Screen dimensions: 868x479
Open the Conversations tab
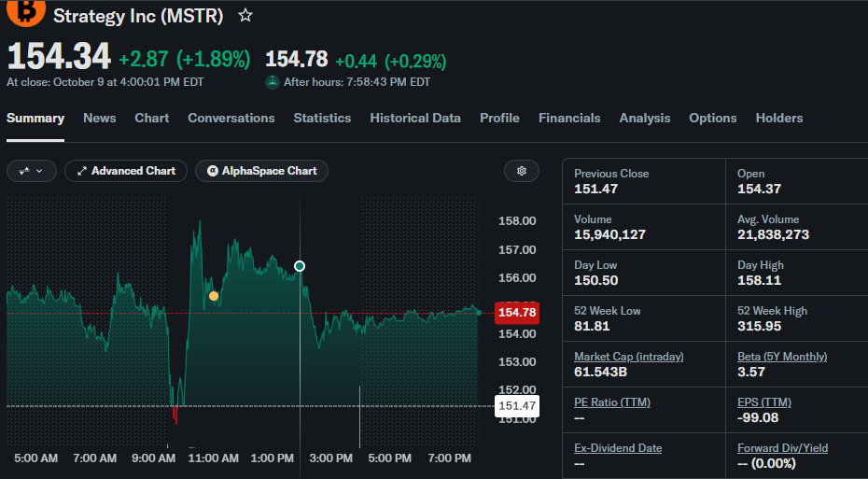pyautogui.click(x=231, y=118)
